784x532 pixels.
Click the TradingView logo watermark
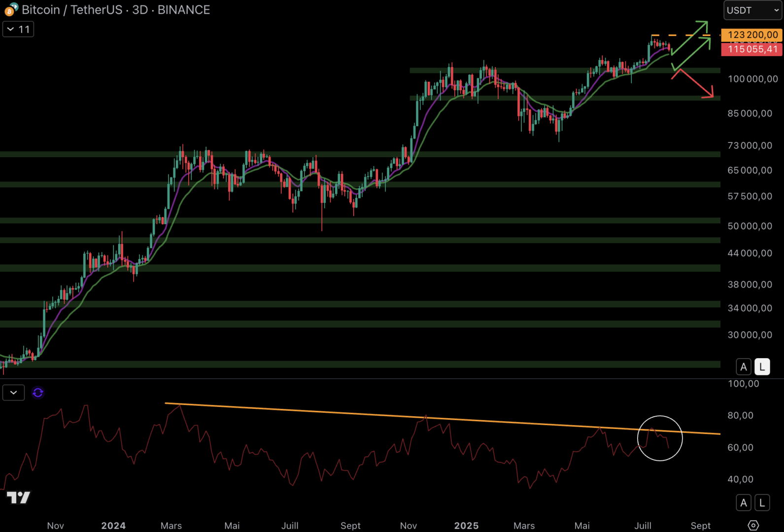[18, 498]
